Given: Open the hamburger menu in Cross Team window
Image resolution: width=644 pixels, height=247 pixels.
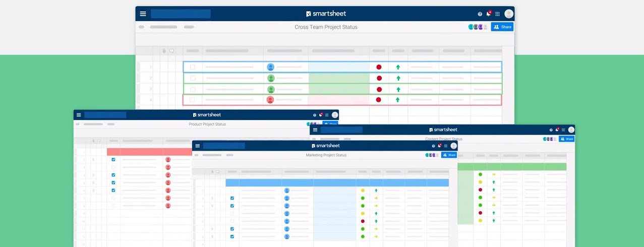Looking at the screenshot, I should click(x=143, y=14).
